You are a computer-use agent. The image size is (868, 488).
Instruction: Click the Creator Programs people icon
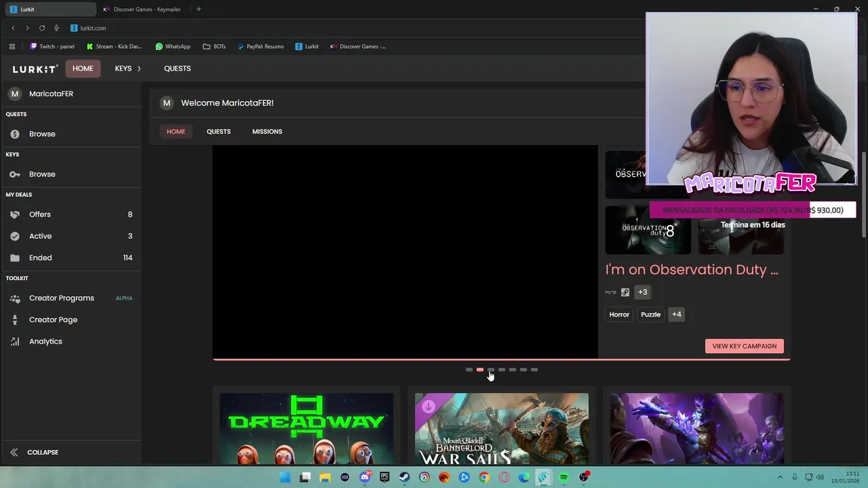click(x=15, y=298)
